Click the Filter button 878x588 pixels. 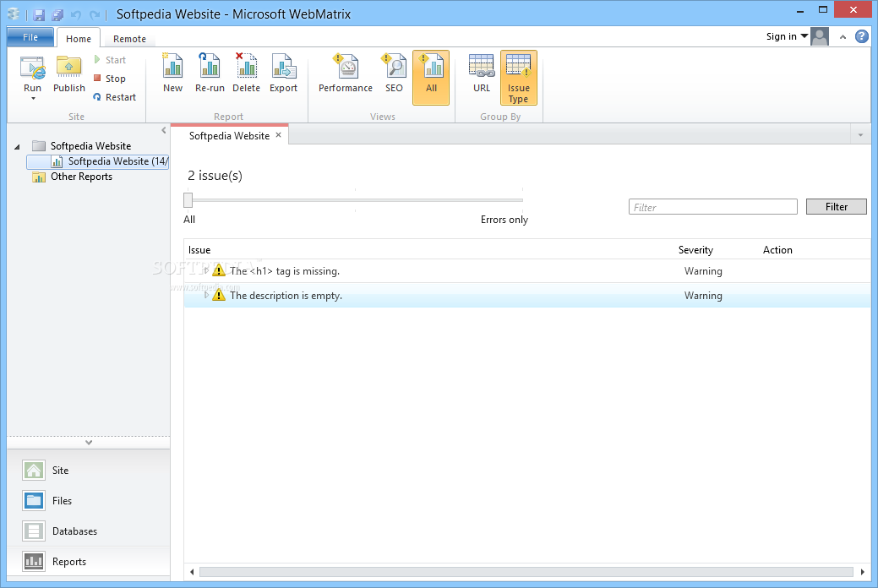coord(837,207)
